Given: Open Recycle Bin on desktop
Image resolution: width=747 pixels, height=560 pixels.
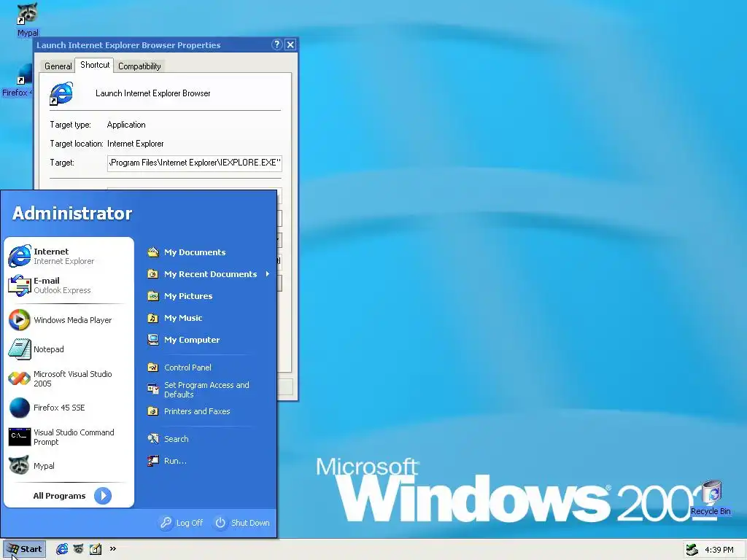Looking at the screenshot, I should tap(711, 498).
